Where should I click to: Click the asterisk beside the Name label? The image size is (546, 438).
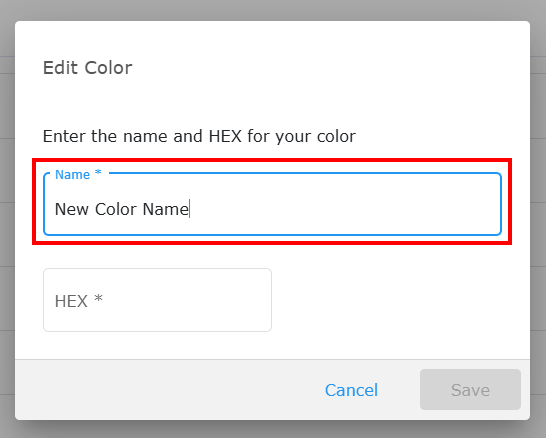click(98, 172)
